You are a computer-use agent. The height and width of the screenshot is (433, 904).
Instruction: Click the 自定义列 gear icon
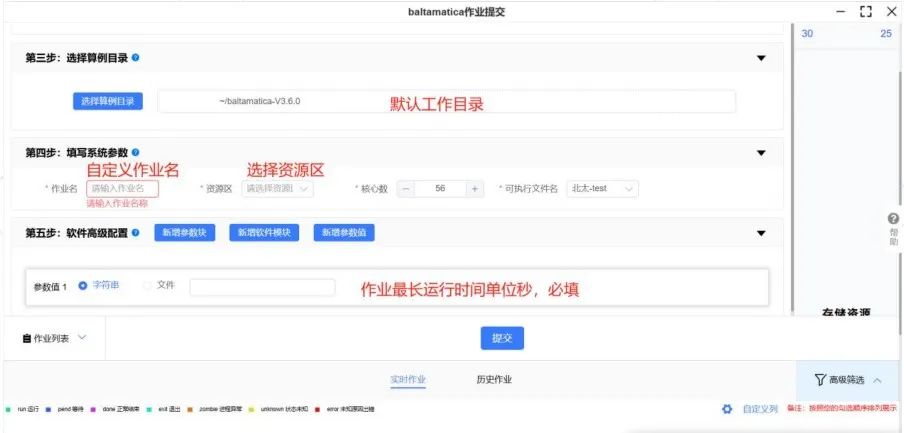(x=727, y=409)
